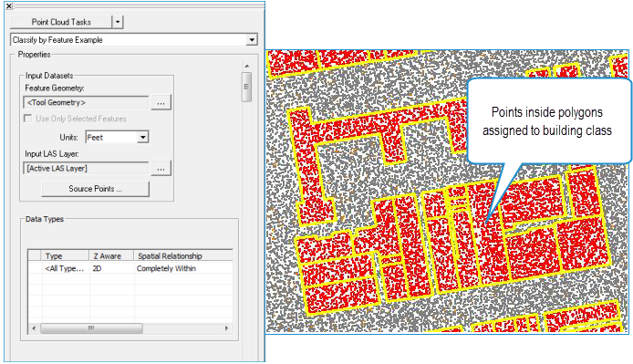The width and height of the screenshot is (633, 364).
Task: Toggle Use Only Selected Features checkbox
Action: pos(28,119)
